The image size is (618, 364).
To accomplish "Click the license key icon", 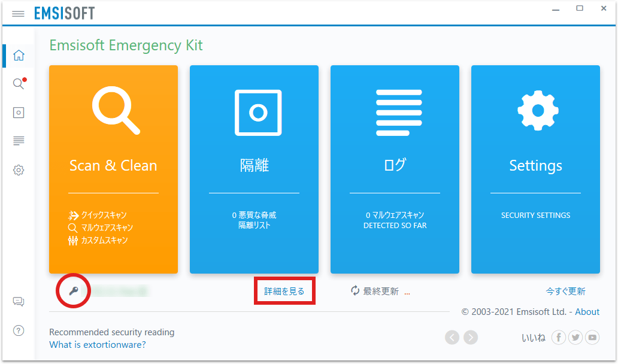I will 74,292.
